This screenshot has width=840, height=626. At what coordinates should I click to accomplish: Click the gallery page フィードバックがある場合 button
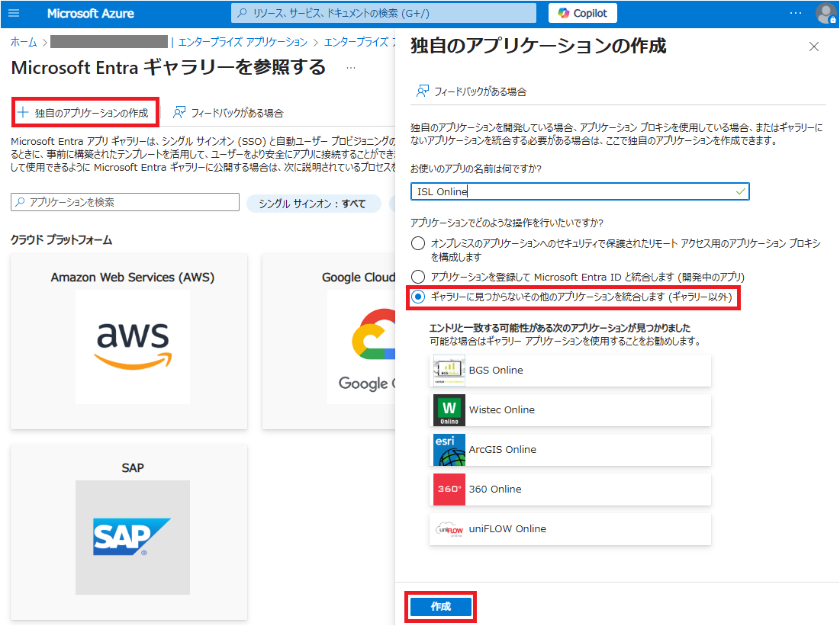pyautogui.click(x=228, y=112)
